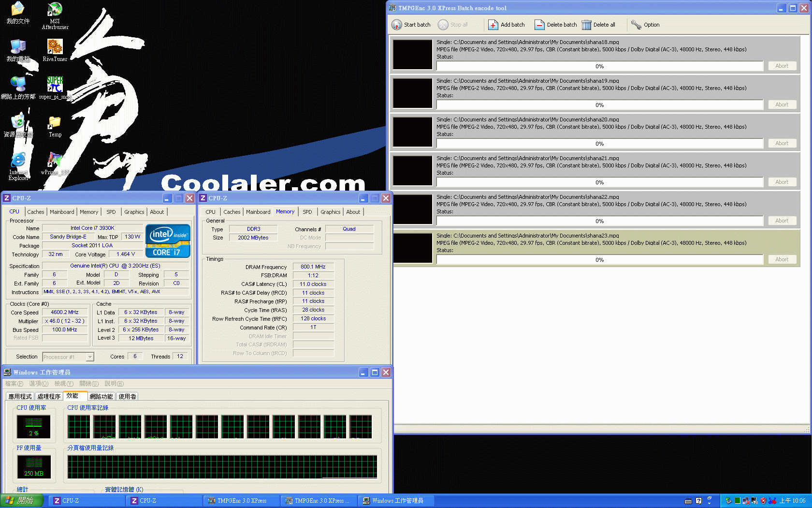
Task: Select SPD tab in right CPU-Z window
Action: click(x=307, y=212)
